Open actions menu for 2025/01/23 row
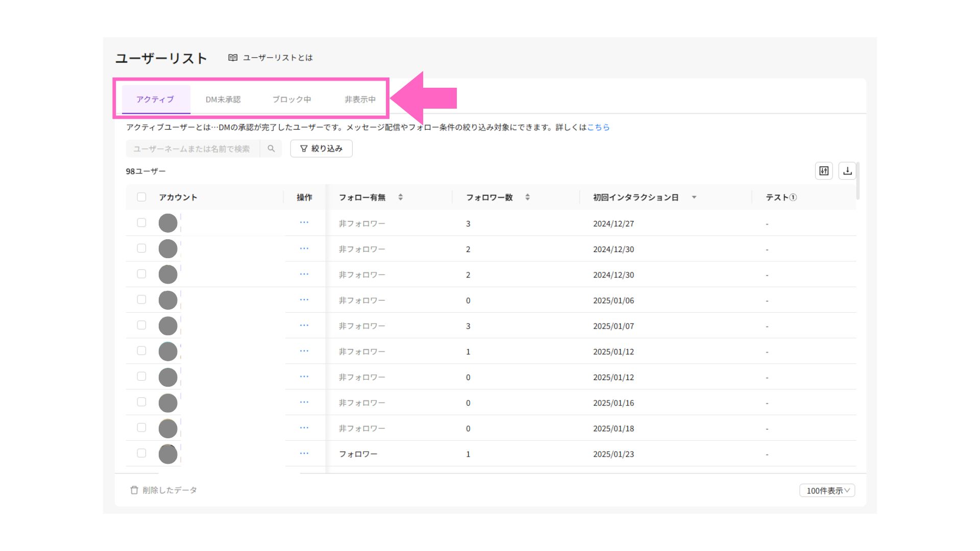 pyautogui.click(x=304, y=453)
